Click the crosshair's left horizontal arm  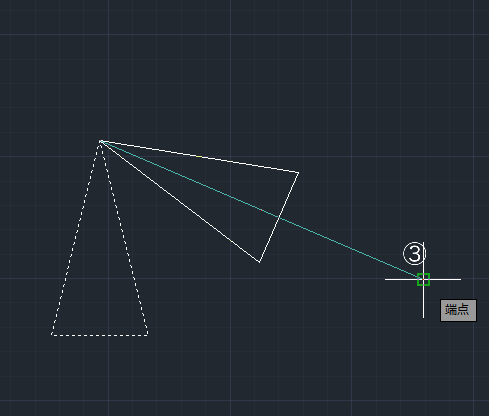401,279
